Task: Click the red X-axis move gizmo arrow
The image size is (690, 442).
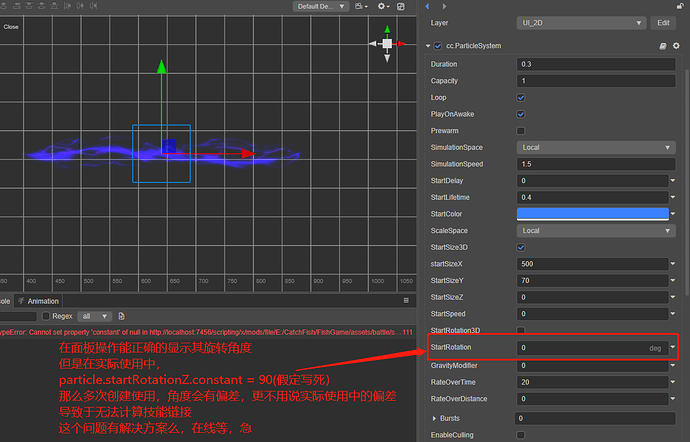Action: (x=249, y=153)
